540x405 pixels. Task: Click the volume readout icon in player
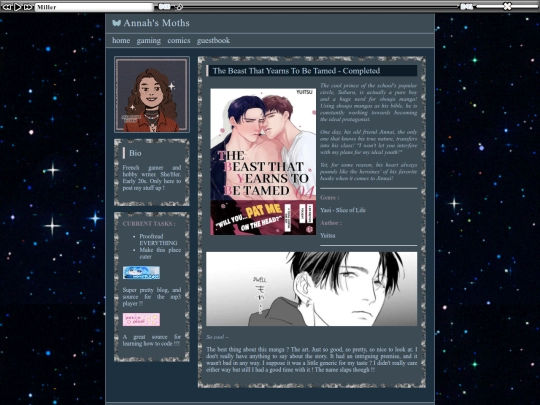click(x=467, y=7)
